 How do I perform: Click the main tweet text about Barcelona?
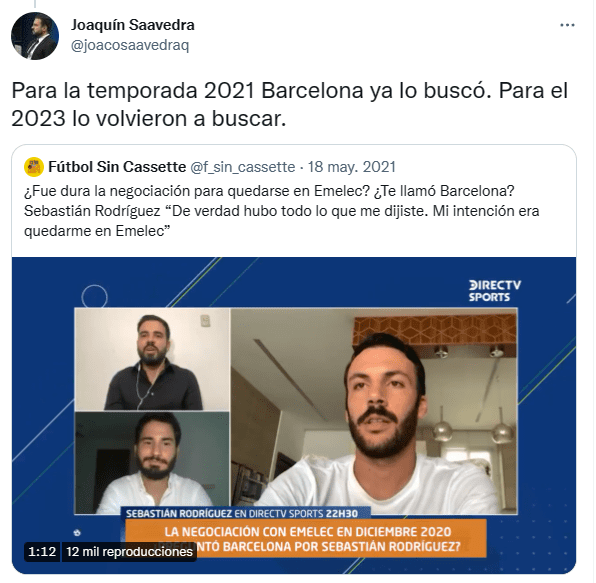click(290, 105)
